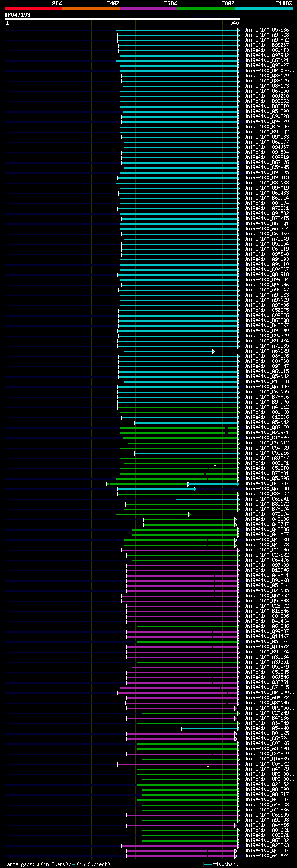
Task: Click hit UniRef100_C6TJ60
Action: (x=266, y=234)
